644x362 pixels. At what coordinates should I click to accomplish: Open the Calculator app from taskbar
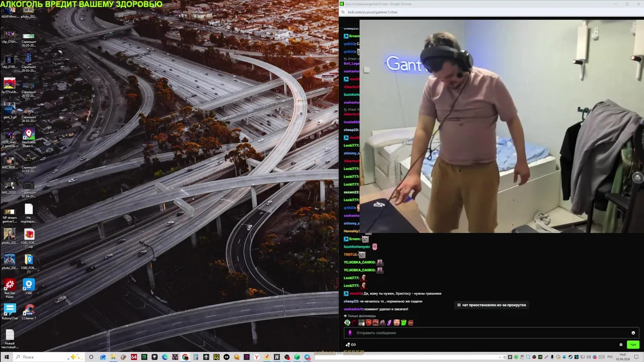point(196,357)
